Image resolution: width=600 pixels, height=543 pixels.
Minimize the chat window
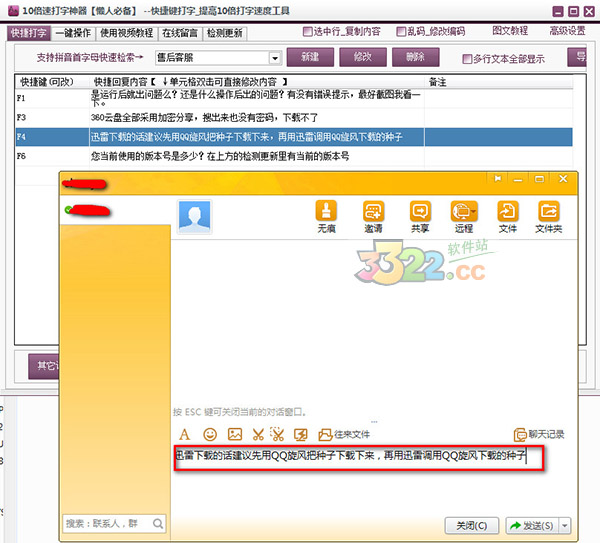[x=518, y=179]
